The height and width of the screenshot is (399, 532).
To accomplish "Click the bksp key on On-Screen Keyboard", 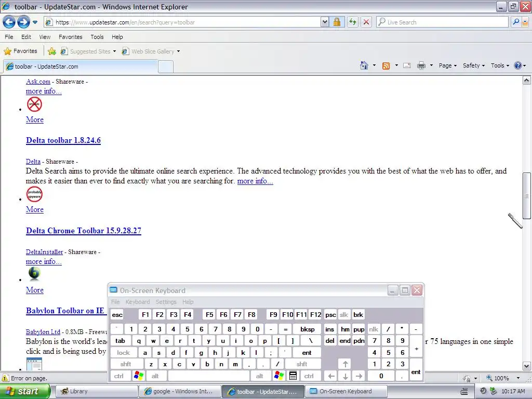I will point(308,329).
